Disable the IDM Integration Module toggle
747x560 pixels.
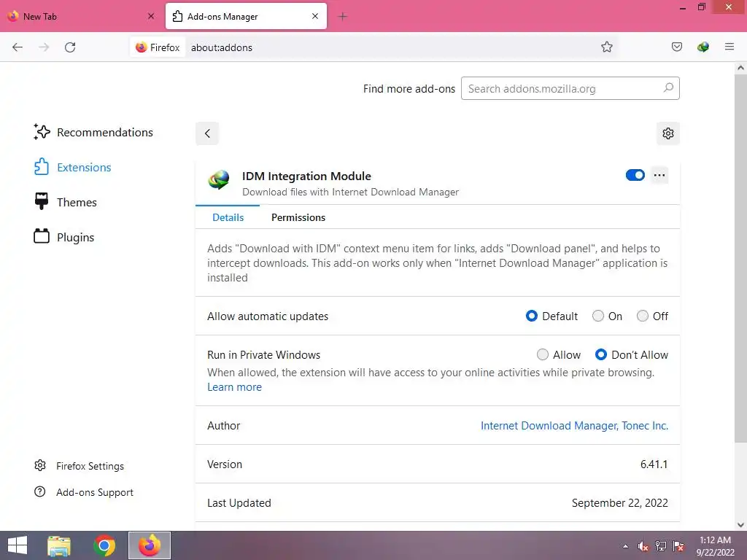coord(635,175)
